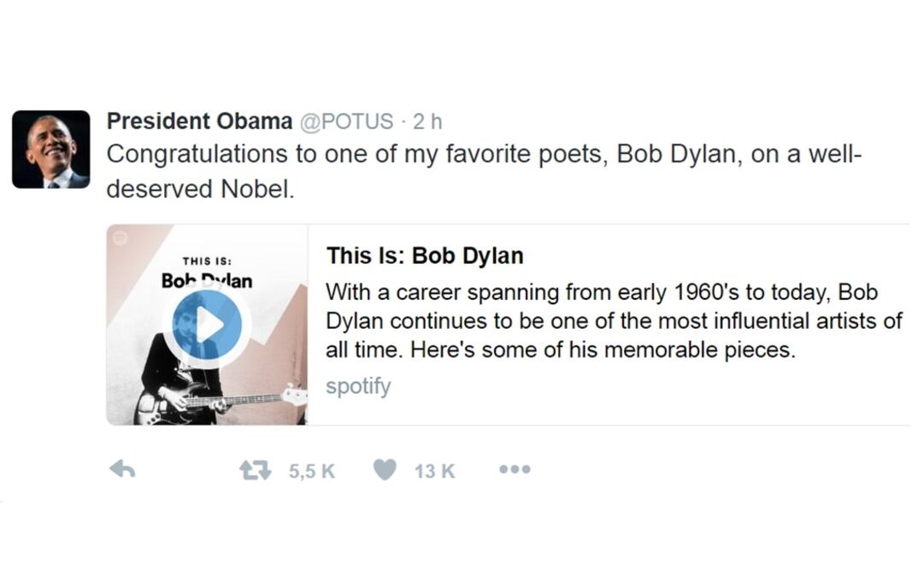Click the President Obama display name
The height and width of the screenshot is (569, 924).
point(199,121)
